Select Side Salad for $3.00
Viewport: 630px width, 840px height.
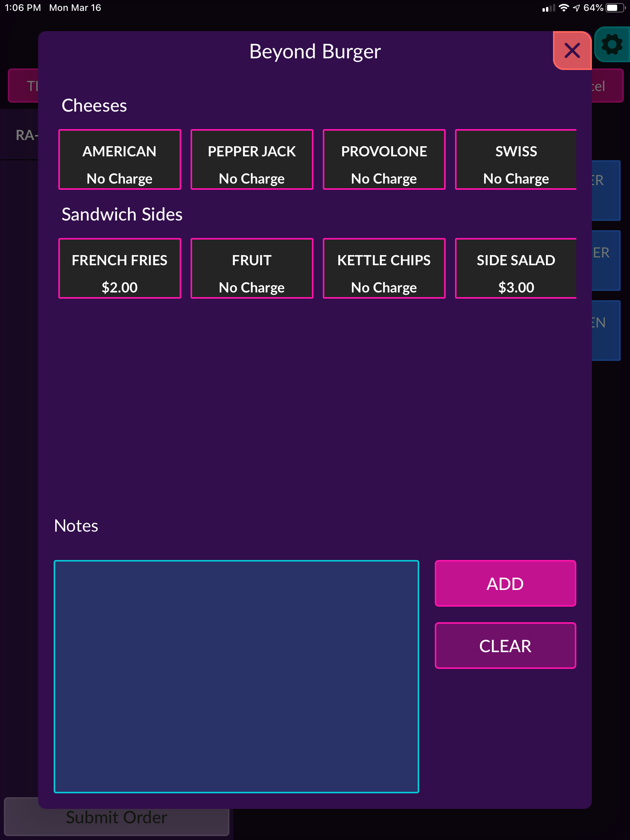(x=516, y=268)
